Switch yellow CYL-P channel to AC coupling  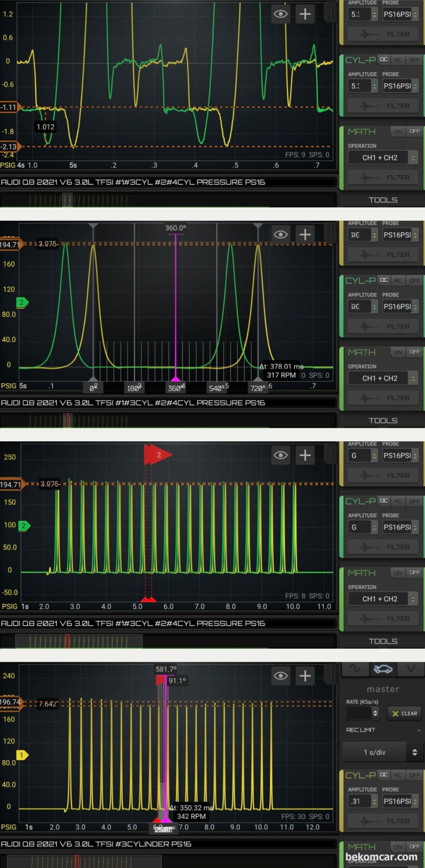pyautogui.click(x=398, y=775)
